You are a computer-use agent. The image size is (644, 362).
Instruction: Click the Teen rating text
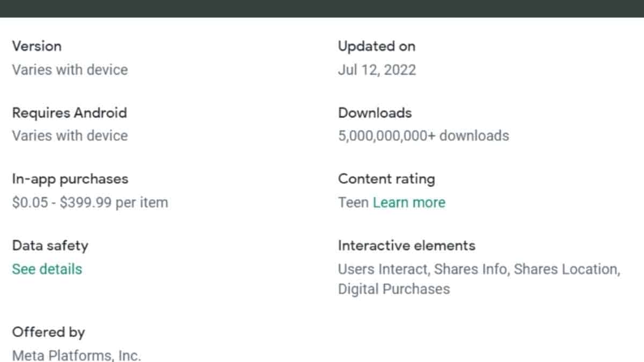[x=353, y=203]
